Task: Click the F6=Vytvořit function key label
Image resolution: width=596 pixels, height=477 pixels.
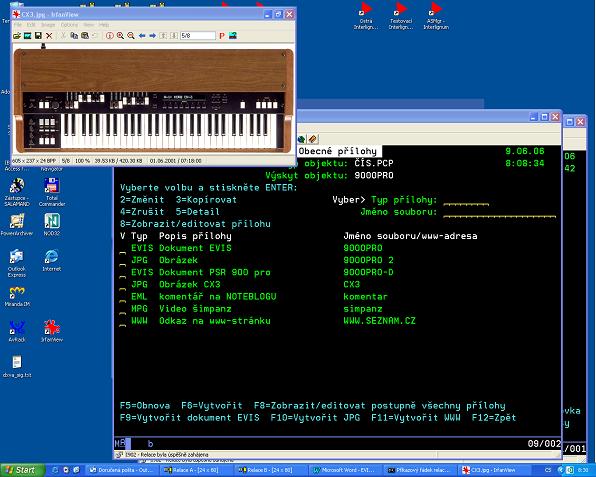Action: (x=212, y=406)
